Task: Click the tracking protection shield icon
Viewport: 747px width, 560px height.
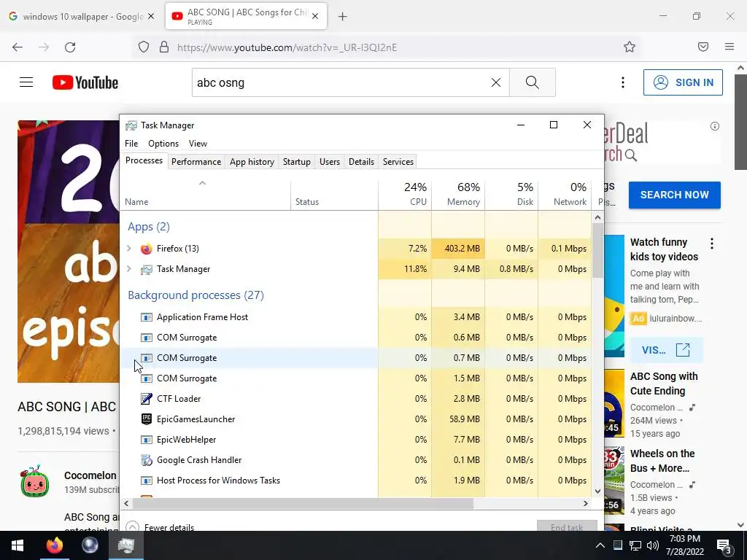Action: pyautogui.click(x=144, y=47)
